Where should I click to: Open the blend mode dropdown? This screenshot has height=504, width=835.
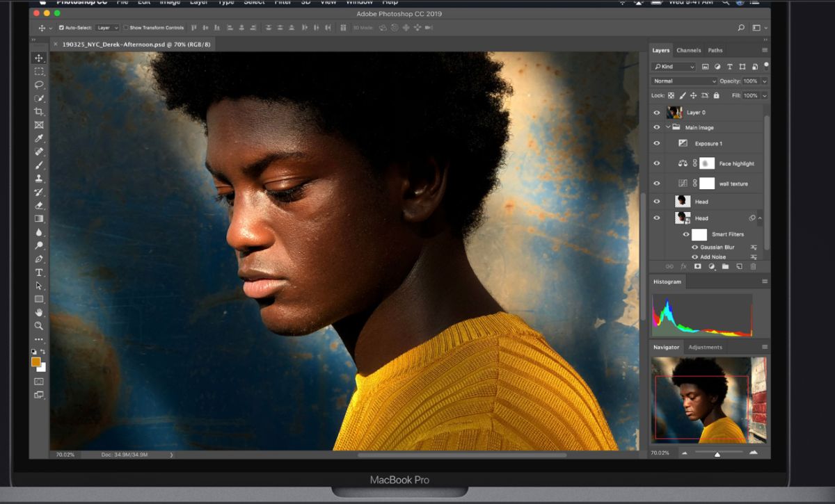[683, 81]
